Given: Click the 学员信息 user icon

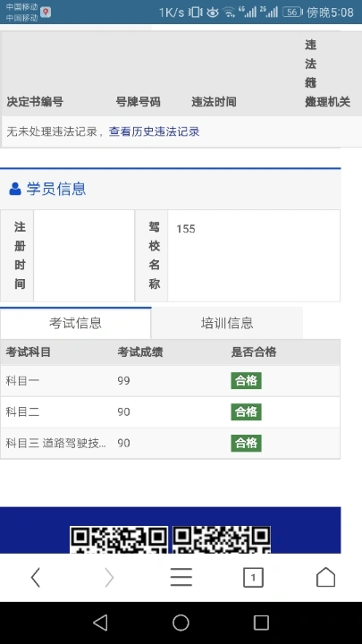Looking at the screenshot, I should [x=15, y=189].
